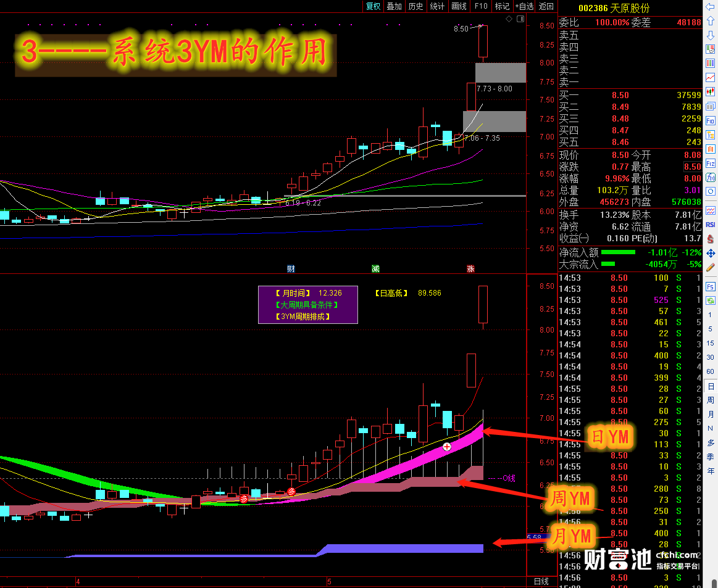Click the 净流入额 value -1.01亿

[x=662, y=252]
